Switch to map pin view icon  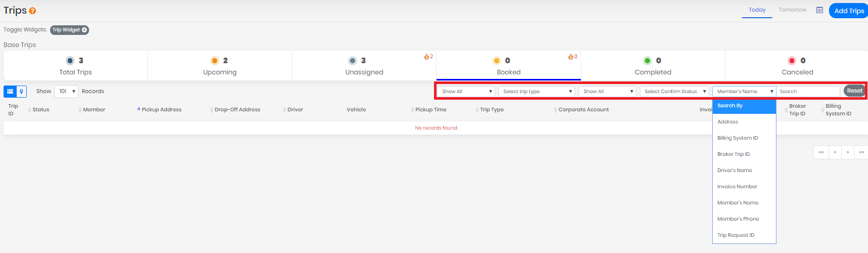click(x=22, y=92)
